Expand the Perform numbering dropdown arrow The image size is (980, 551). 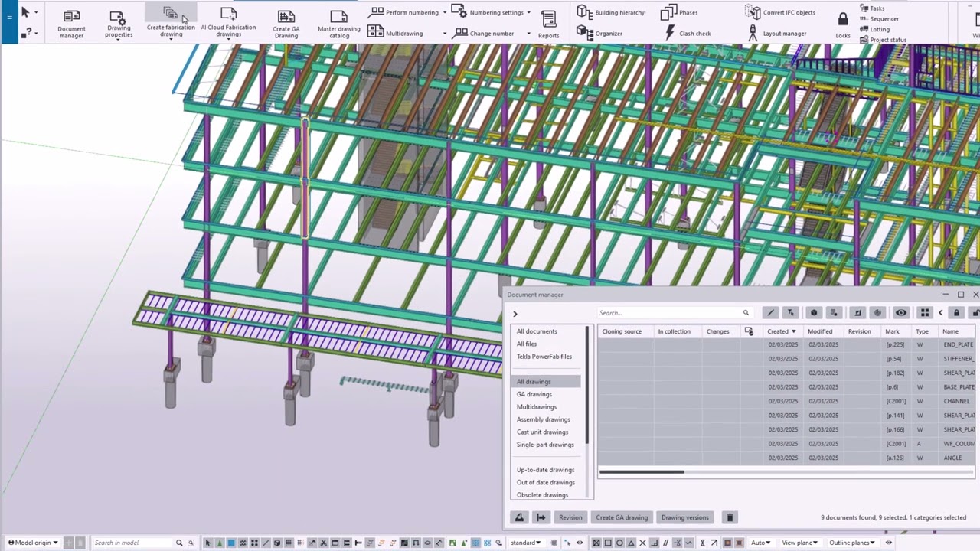point(445,12)
